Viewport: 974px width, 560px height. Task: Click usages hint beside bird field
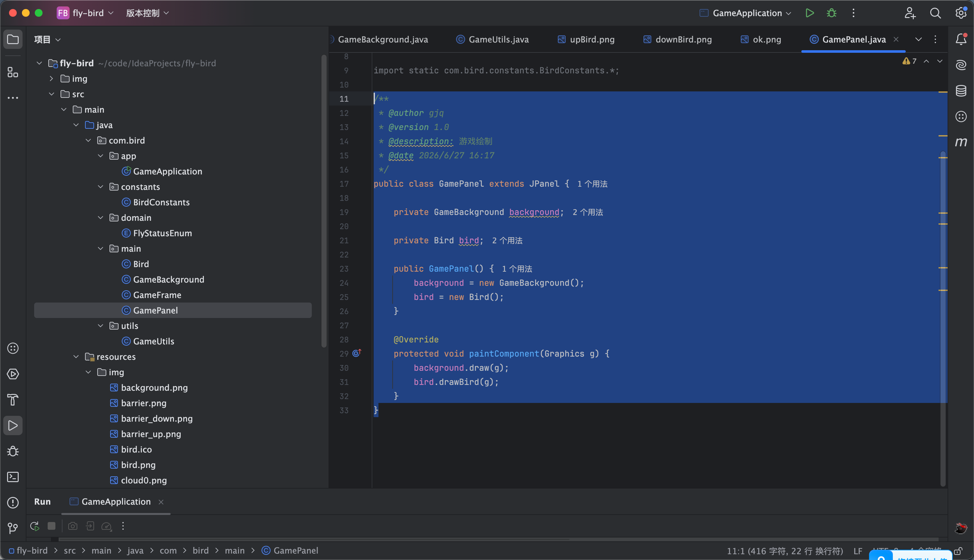point(507,240)
